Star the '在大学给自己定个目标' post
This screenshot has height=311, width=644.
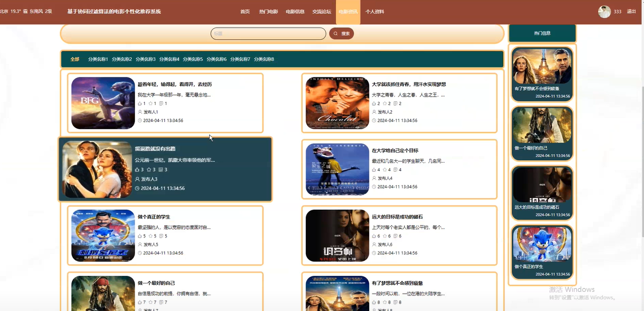385,170
